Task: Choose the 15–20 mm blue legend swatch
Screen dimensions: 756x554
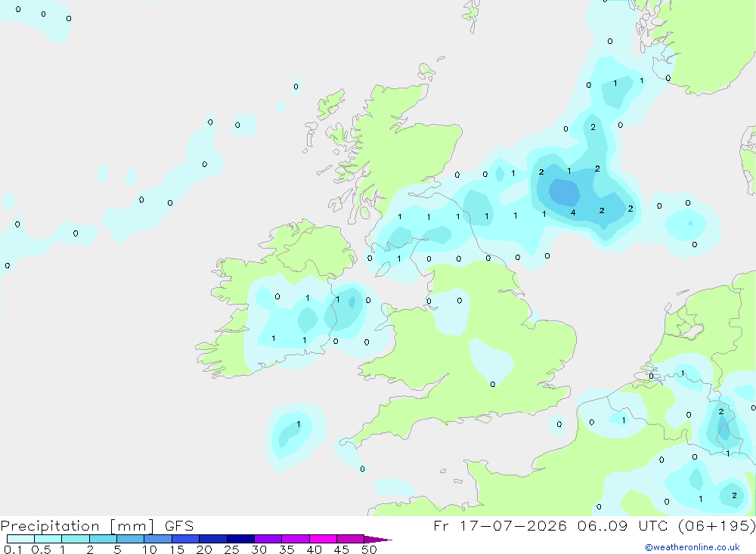Action: [x=186, y=539]
